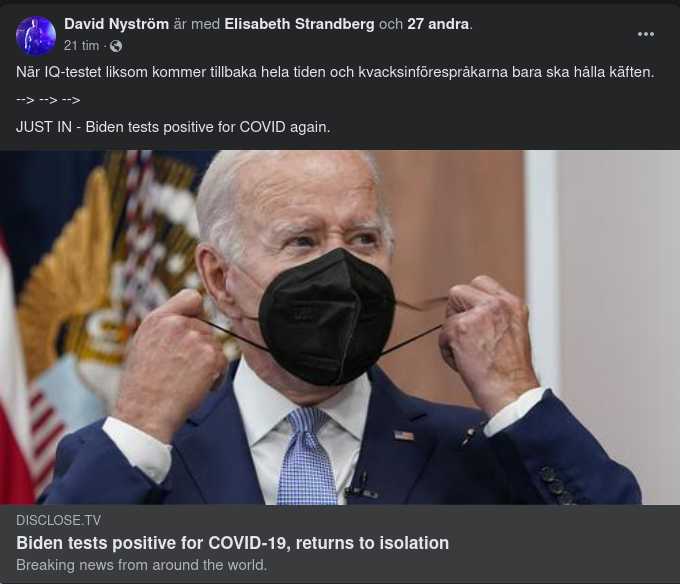The height and width of the screenshot is (584, 680).
Task: Open headline Biden tests positive for COVID-19
Action: tap(232, 543)
